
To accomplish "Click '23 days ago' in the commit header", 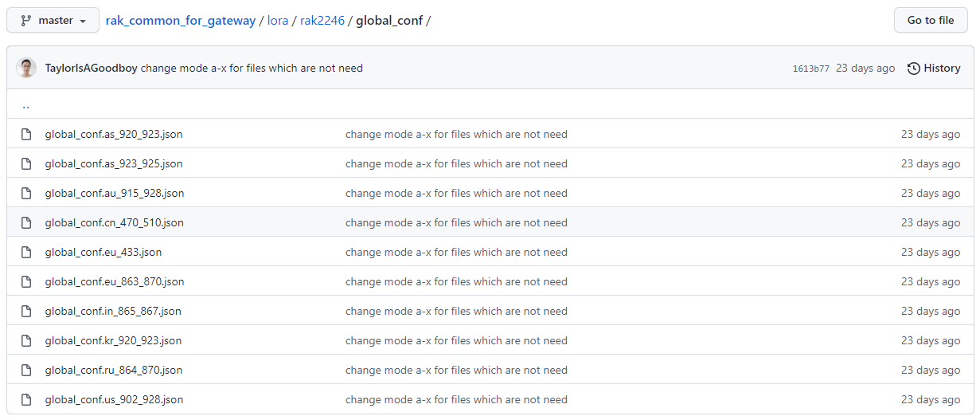I will [x=865, y=69].
